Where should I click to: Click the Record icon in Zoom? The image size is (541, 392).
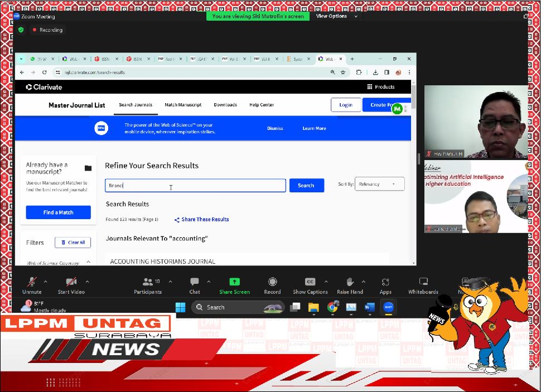[x=273, y=282]
